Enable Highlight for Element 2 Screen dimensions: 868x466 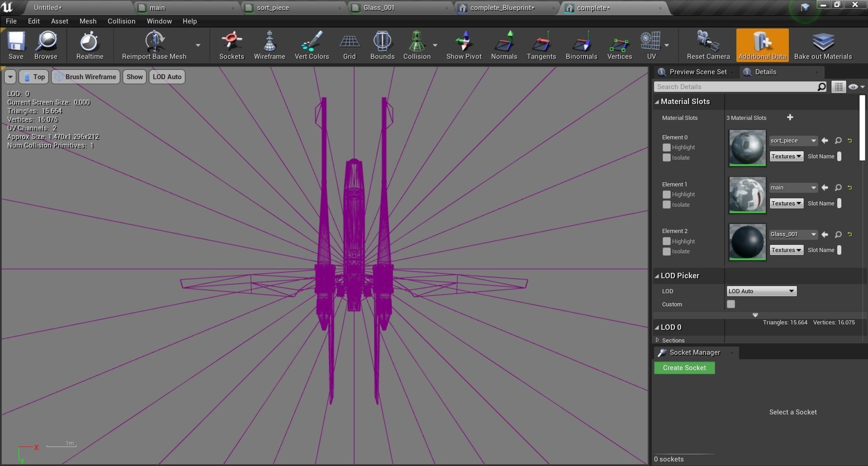click(x=666, y=241)
